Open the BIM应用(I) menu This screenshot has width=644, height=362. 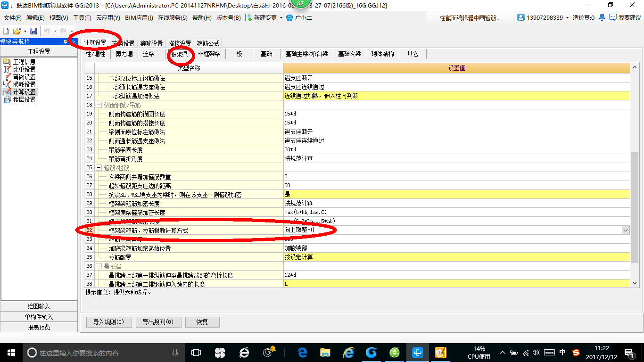[139, 18]
